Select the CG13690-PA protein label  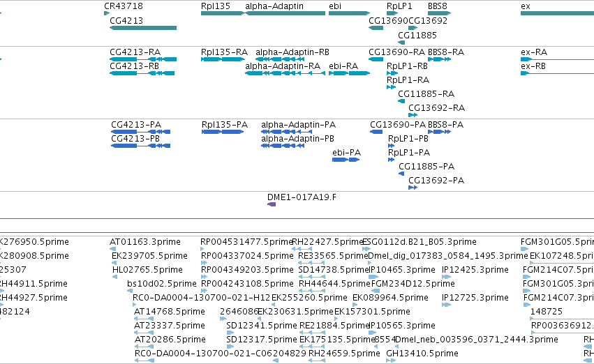[398, 125]
